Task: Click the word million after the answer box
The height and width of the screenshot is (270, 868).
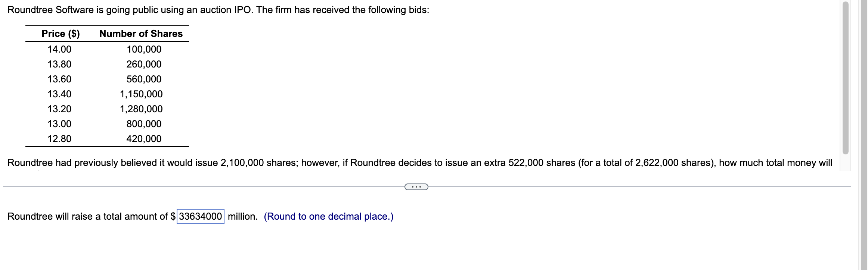Action: (242, 216)
